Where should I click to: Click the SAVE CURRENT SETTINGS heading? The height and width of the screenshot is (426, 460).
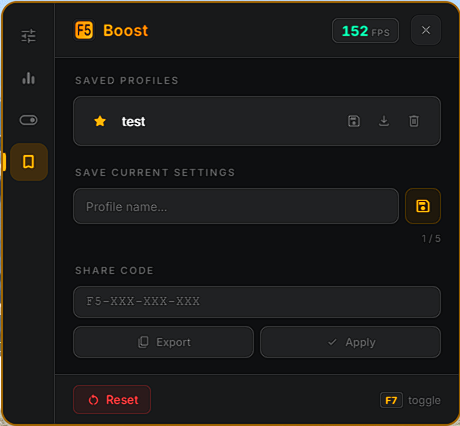pos(155,172)
